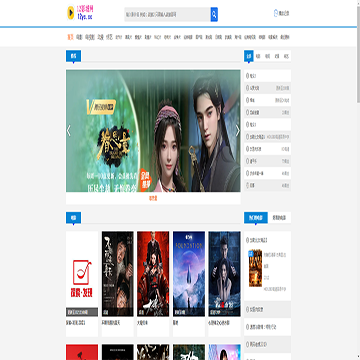
Task: Switch to the white tab beside the movie ranking tab
Action: (279, 218)
